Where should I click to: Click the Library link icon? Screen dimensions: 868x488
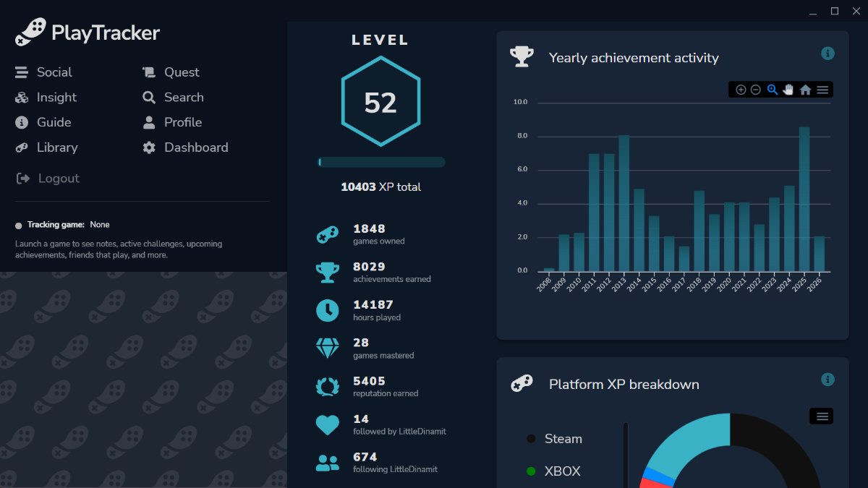(x=22, y=147)
